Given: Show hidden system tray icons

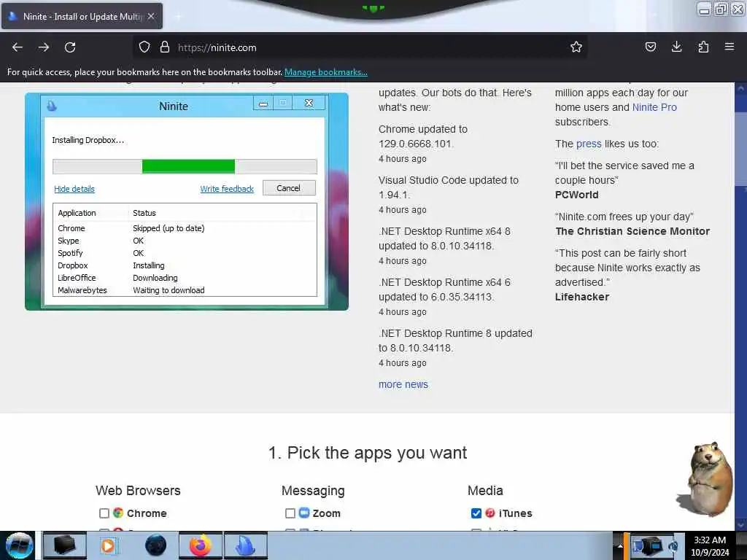Looking at the screenshot, I should pyautogui.click(x=620, y=545).
